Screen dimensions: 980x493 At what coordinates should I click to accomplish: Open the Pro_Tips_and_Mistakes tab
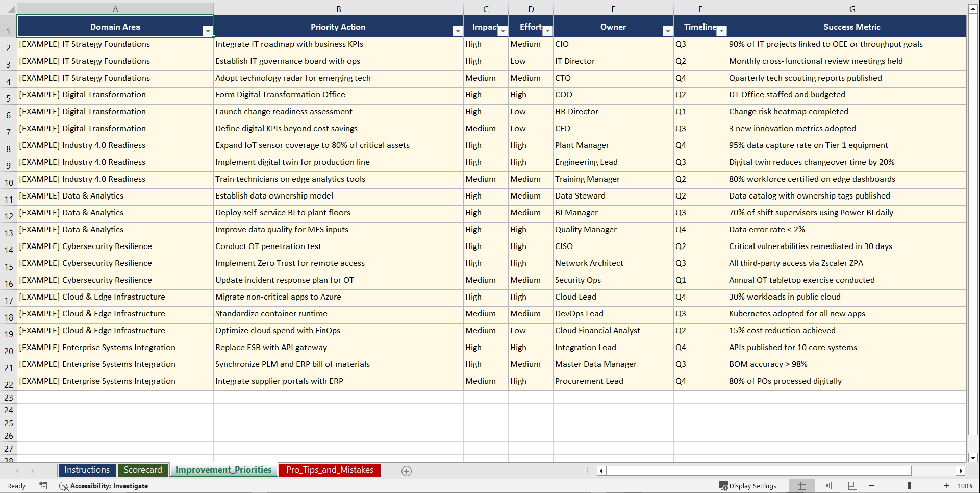click(x=330, y=470)
